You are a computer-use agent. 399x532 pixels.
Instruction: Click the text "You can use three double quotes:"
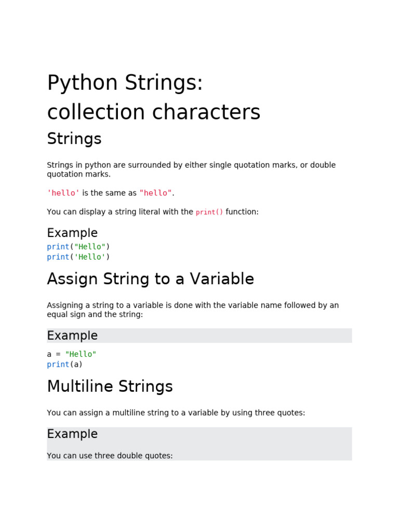110,456
